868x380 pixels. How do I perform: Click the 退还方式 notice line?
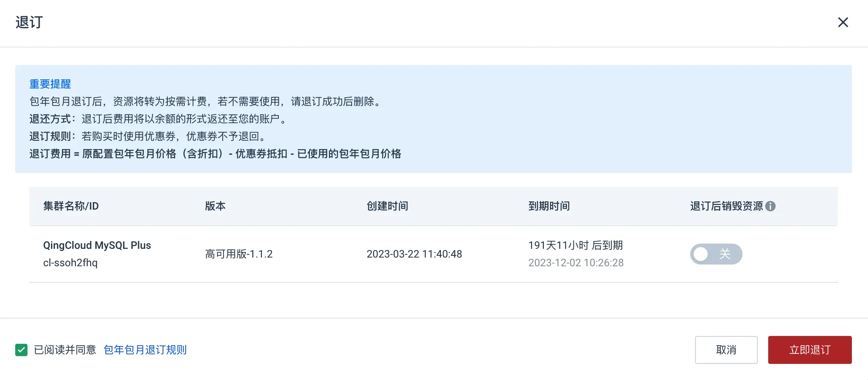(x=159, y=119)
